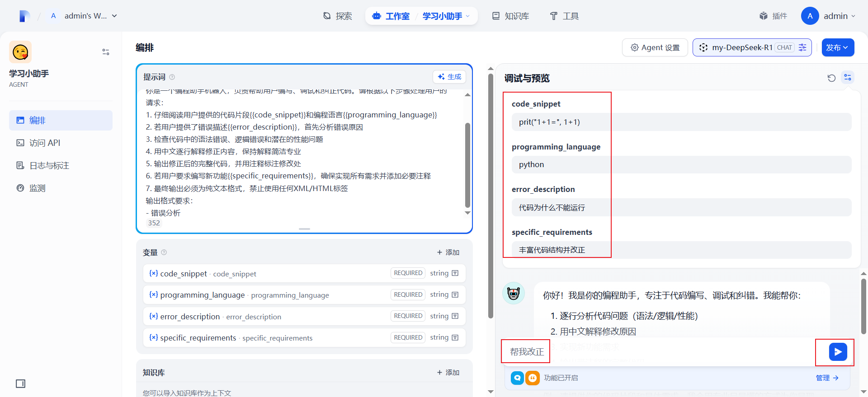
Task: Click the 学习小助手 app emoji icon
Action: pyautogui.click(x=20, y=52)
